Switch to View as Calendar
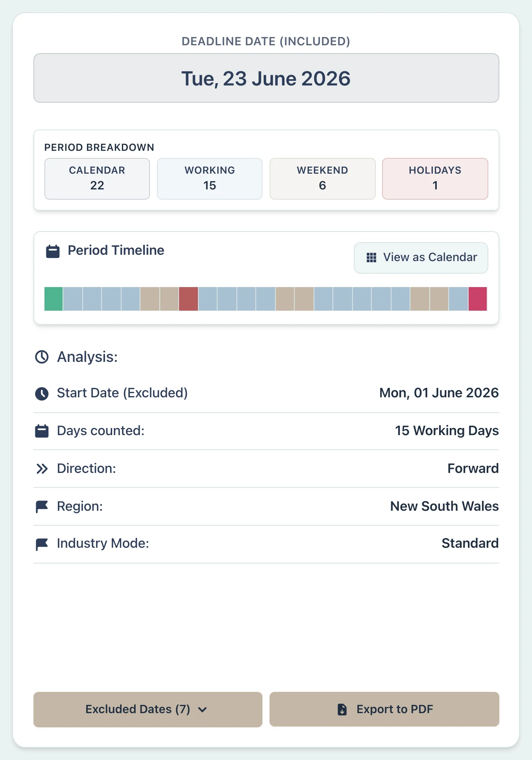The height and width of the screenshot is (760, 532). [x=421, y=258]
